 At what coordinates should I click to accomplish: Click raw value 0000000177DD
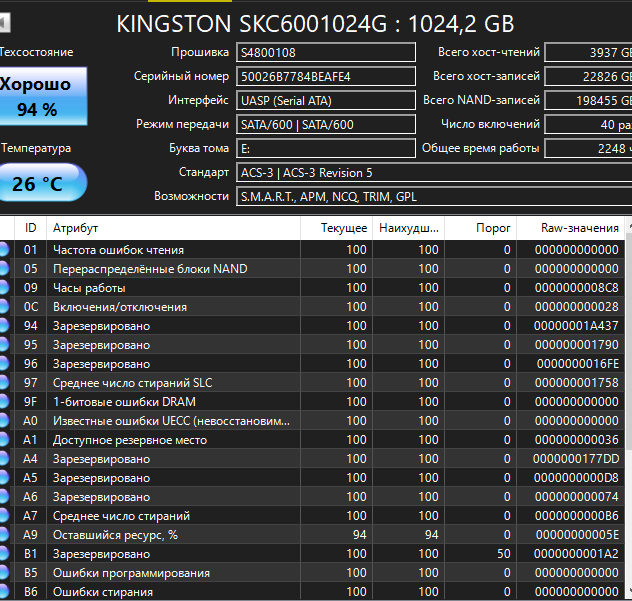point(576,459)
